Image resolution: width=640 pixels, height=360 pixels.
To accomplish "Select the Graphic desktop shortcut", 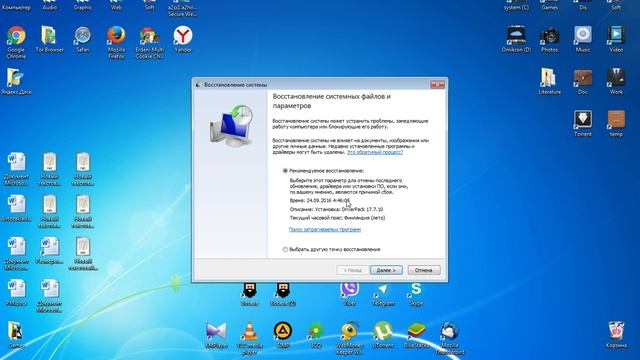I will pos(83,5).
